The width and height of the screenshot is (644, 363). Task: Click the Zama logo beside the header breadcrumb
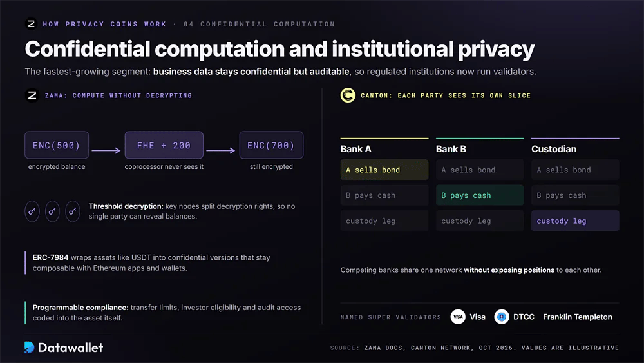31,24
